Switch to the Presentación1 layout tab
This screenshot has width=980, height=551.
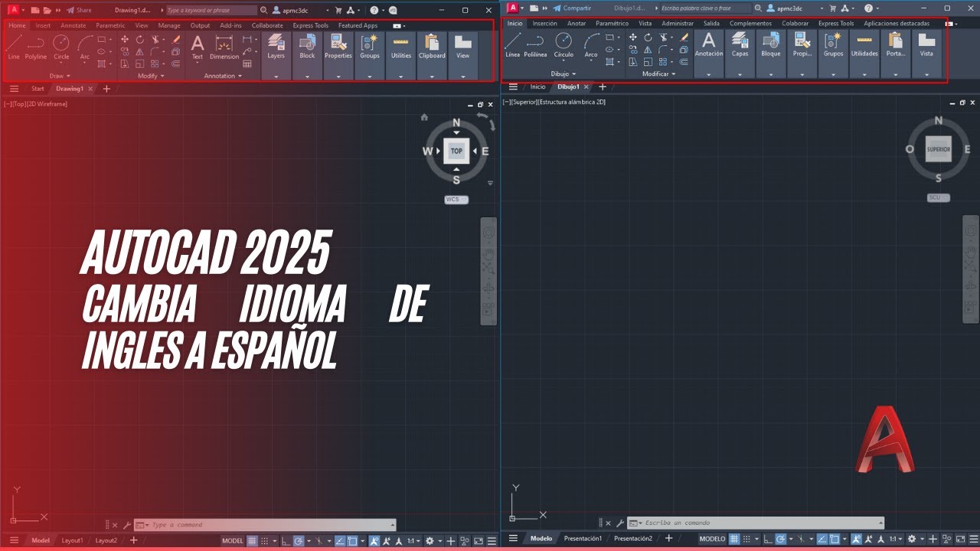(583, 539)
